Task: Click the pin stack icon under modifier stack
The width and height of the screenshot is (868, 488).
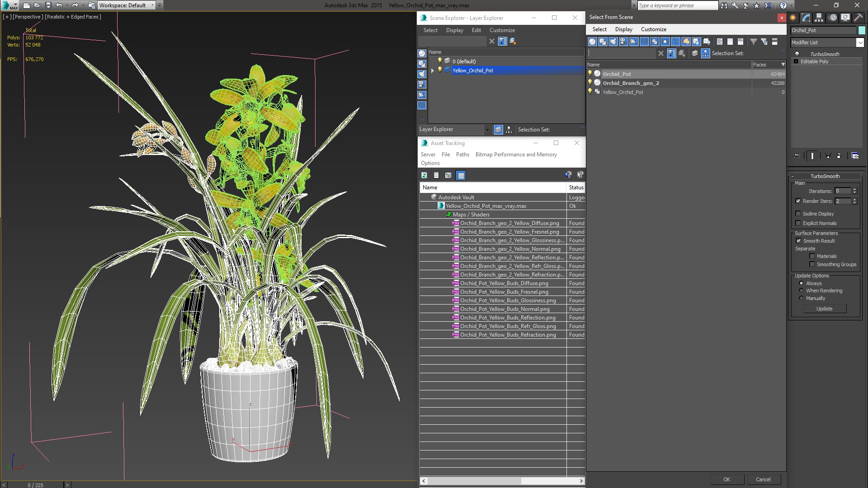Action: click(797, 156)
